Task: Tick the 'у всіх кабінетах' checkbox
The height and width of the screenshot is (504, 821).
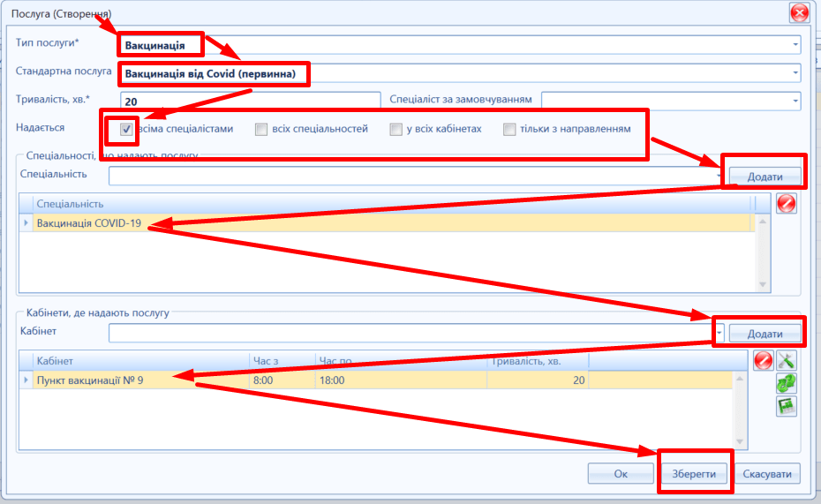Action: tap(396, 130)
